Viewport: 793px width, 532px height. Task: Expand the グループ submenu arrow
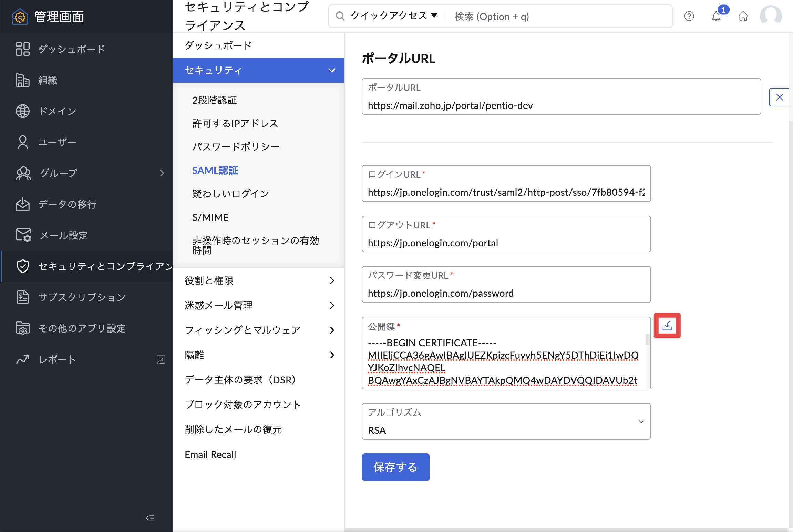[162, 173]
